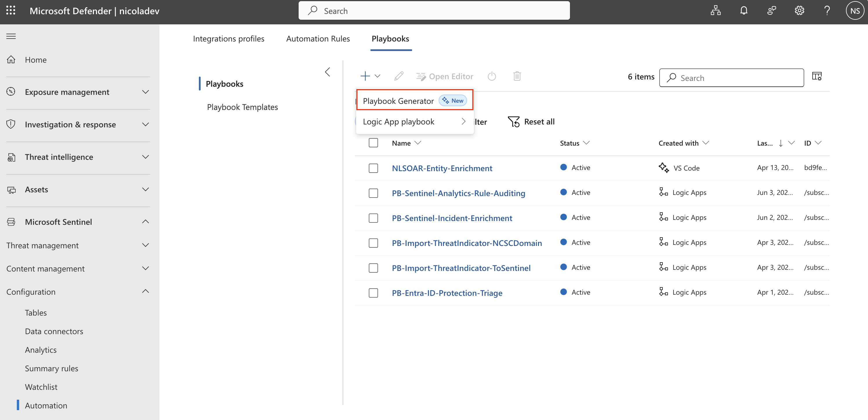Screen dimensions: 868x420
Task: Open the customize columns icon
Action: [817, 76]
